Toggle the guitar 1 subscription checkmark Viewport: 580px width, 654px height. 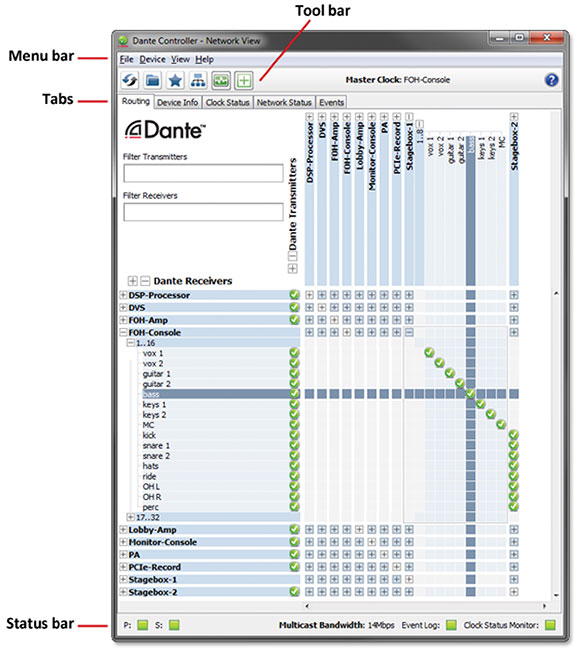tap(449, 373)
